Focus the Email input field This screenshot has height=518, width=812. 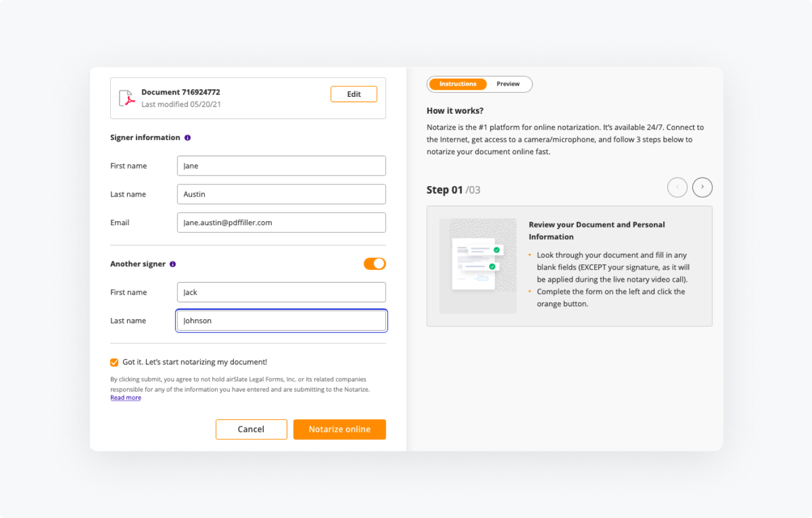pos(281,222)
